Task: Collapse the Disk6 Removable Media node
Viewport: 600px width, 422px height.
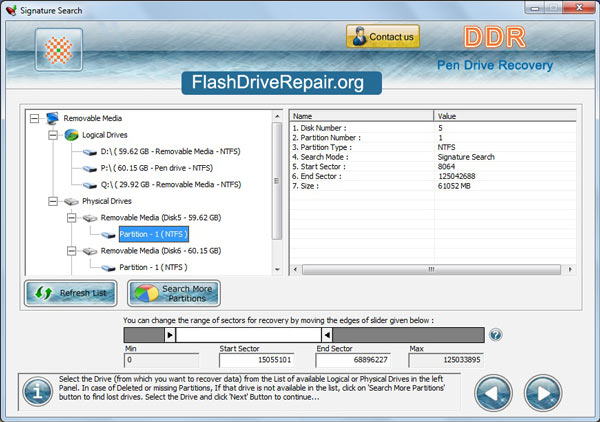Action: coord(72,251)
